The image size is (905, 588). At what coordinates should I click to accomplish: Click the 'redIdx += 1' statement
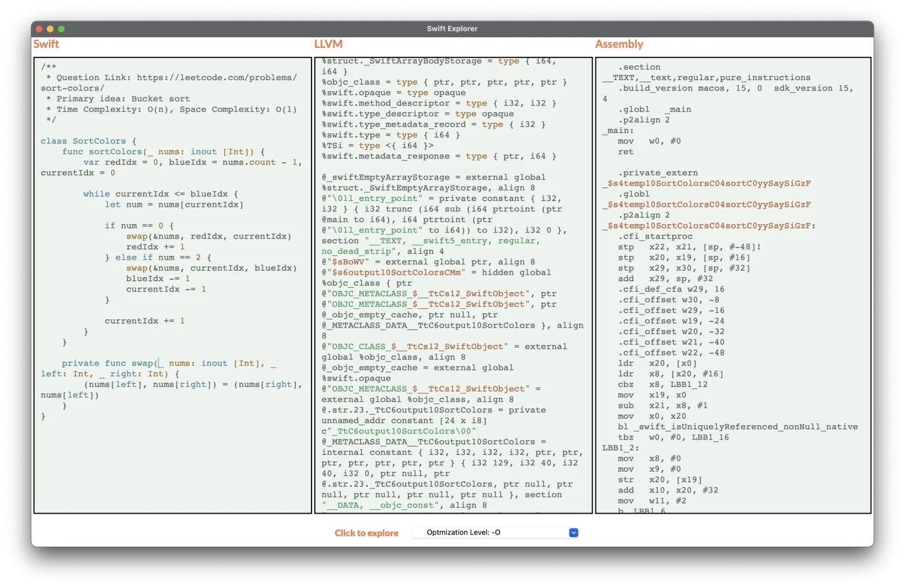pyautogui.click(x=155, y=247)
